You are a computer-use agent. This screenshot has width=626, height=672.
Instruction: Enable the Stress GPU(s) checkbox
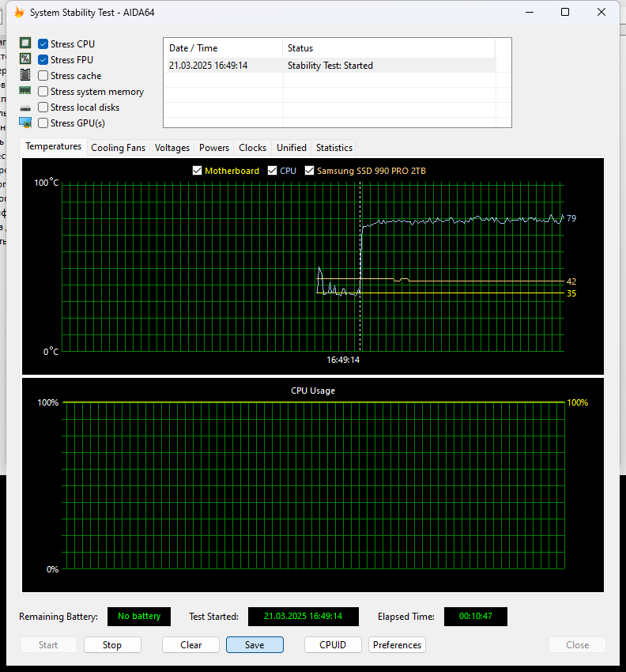tap(43, 123)
